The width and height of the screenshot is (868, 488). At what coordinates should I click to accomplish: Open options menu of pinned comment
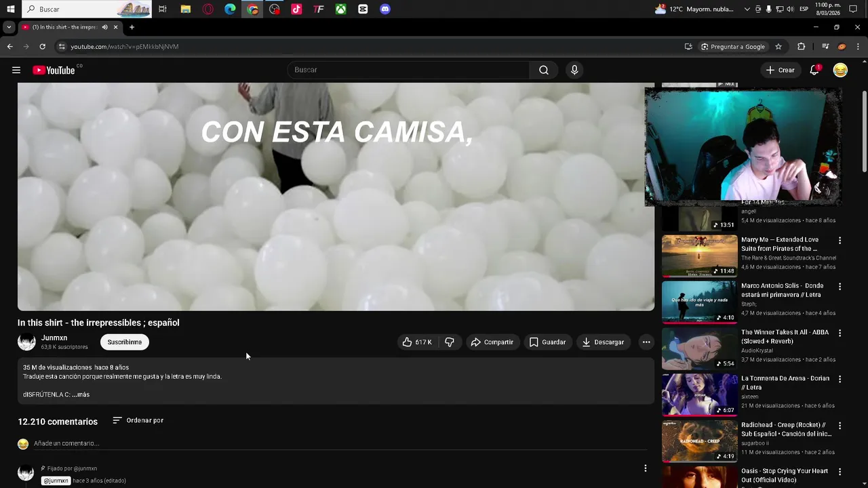point(645,468)
